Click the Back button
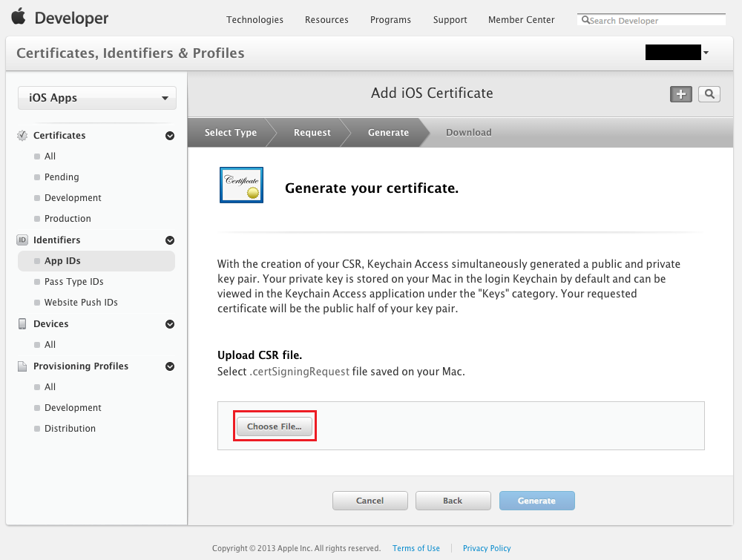Screen dimensions: 742x560 pyautogui.click(x=453, y=501)
